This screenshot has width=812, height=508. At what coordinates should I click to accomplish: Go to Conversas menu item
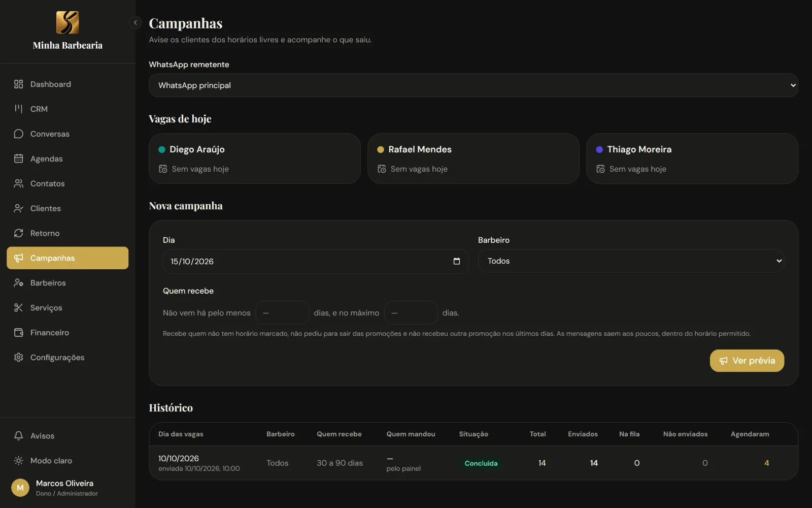click(67, 134)
